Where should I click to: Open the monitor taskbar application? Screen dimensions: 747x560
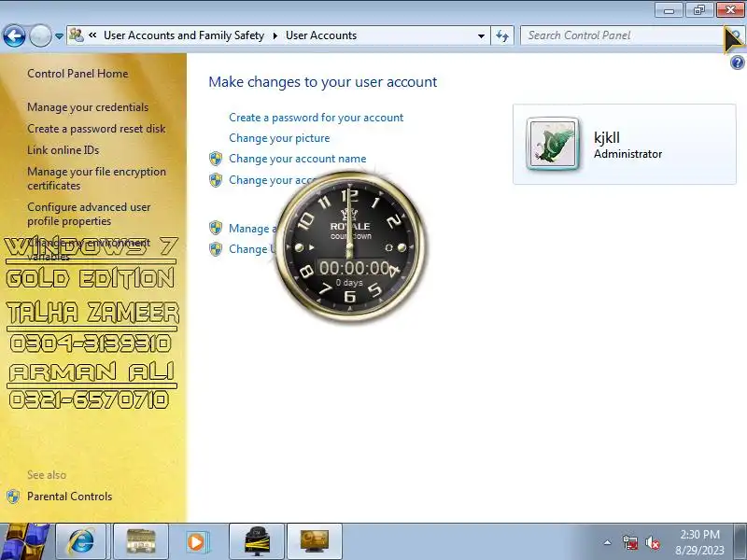click(257, 541)
